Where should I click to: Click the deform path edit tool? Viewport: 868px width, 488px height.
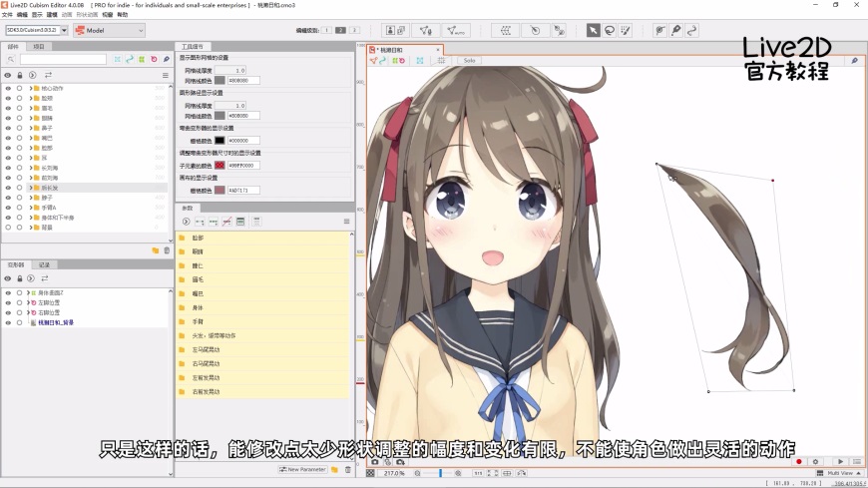[692, 31]
